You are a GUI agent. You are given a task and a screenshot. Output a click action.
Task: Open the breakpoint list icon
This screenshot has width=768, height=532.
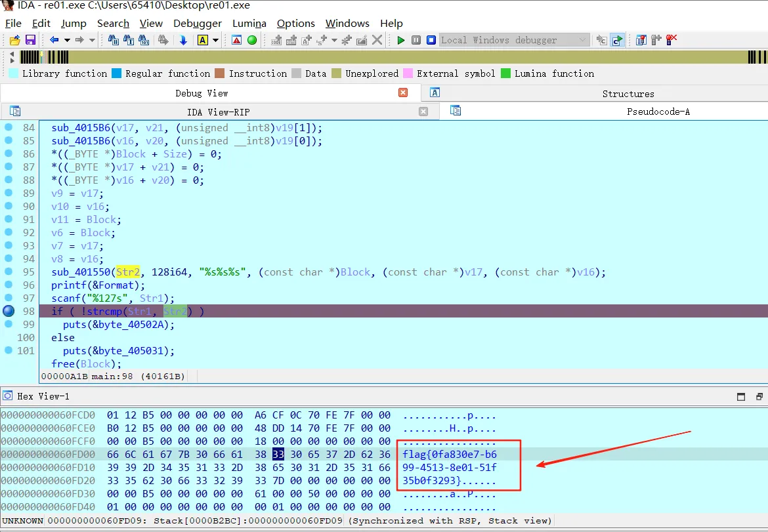[641, 40]
